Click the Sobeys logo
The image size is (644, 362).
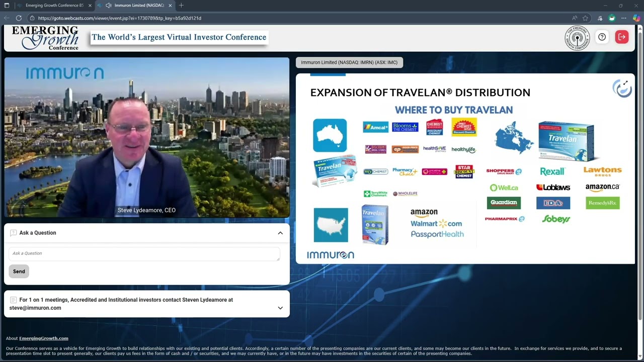[556, 219]
